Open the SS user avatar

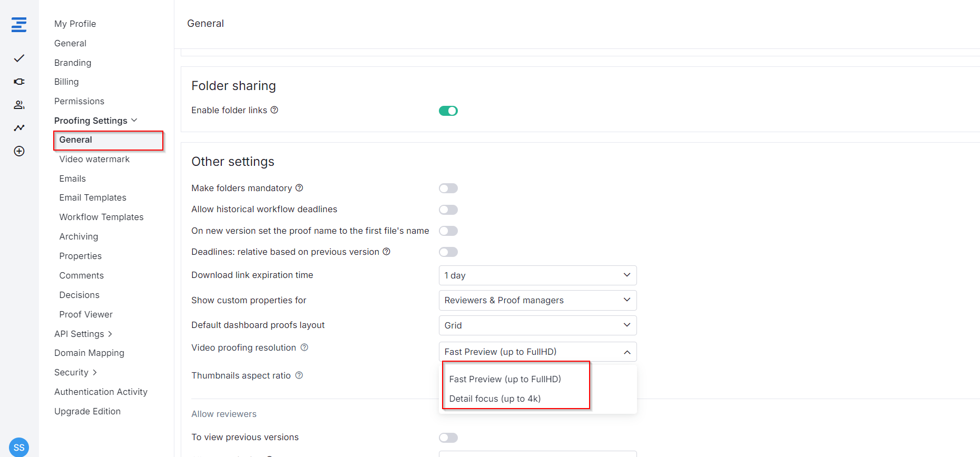19,447
